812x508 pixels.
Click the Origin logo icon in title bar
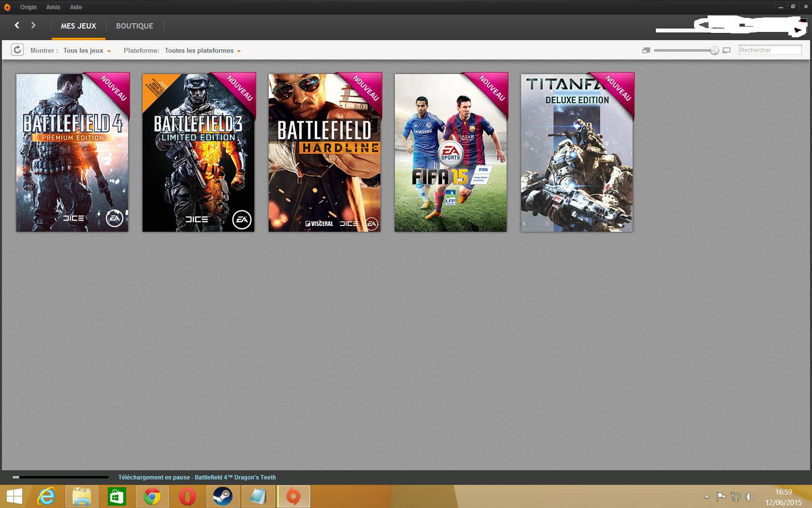[7, 7]
